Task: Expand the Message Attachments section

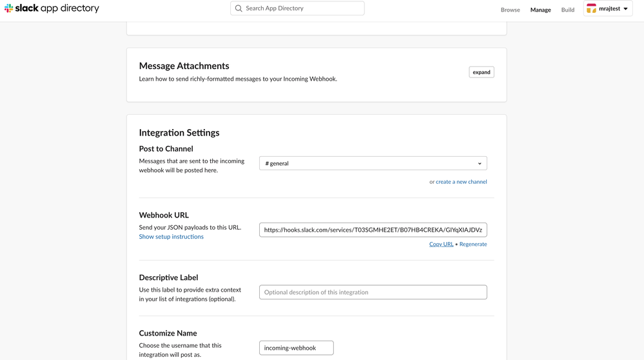Action: 481,72
